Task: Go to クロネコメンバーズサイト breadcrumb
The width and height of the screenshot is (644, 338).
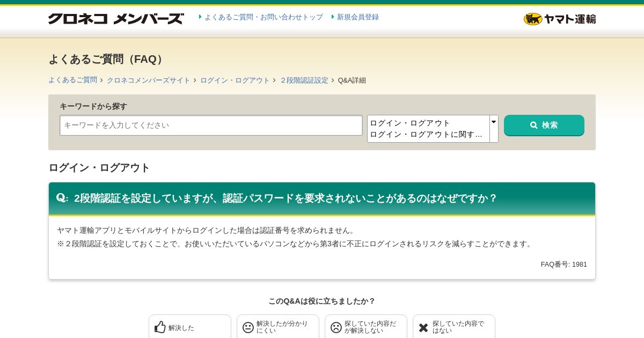Action: pos(149,80)
